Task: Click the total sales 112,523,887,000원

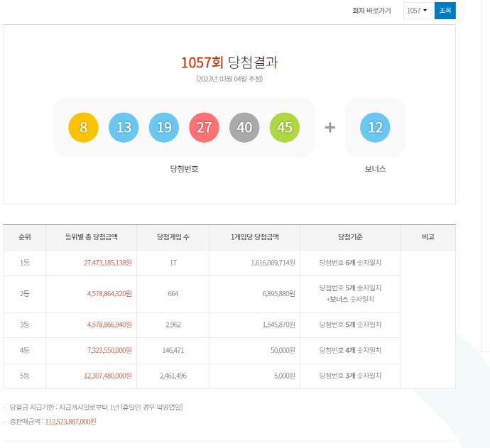Action: (70, 422)
